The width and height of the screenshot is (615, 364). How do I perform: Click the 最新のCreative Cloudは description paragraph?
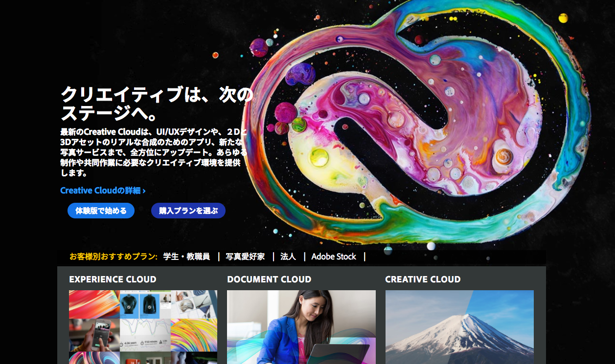tap(154, 152)
